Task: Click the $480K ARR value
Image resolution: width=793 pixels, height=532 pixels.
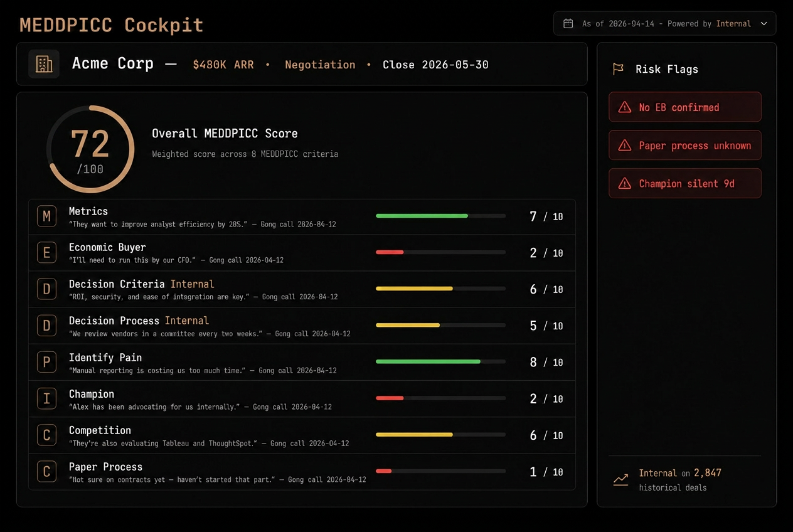Action: coord(223,65)
